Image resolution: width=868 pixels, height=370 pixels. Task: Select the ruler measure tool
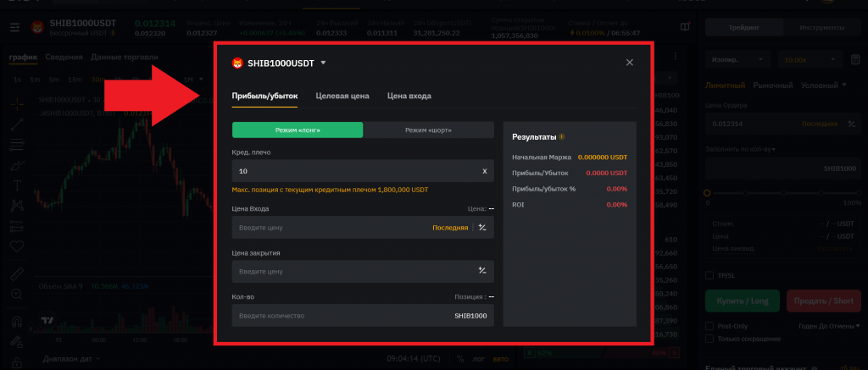click(x=17, y=273)
